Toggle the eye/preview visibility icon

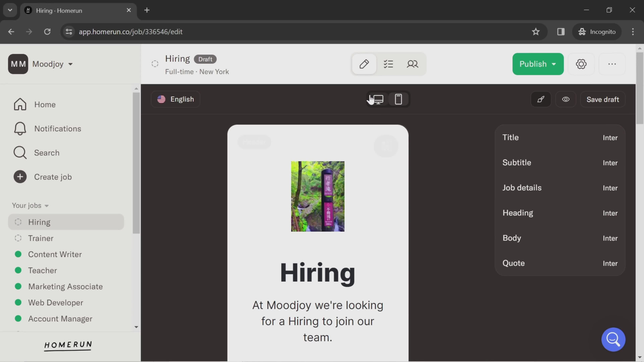(566, 99)
